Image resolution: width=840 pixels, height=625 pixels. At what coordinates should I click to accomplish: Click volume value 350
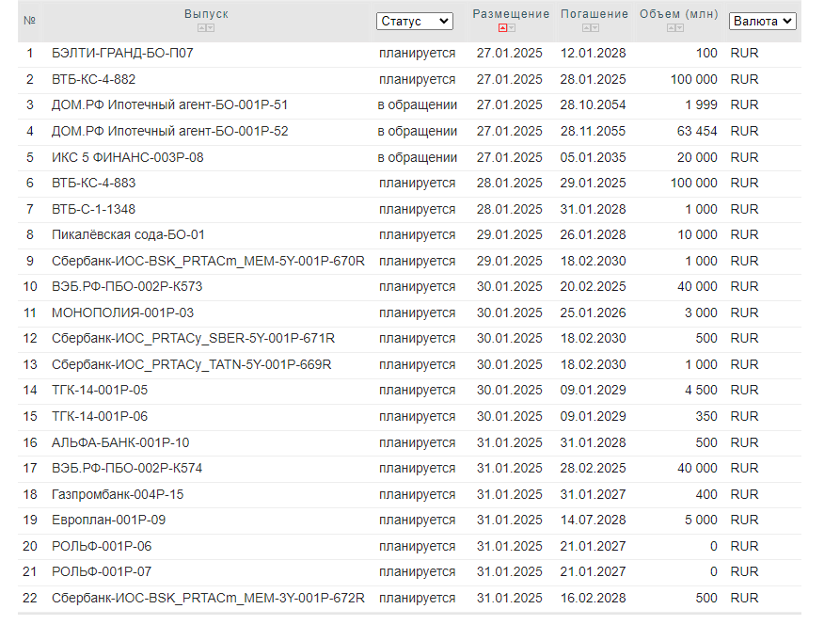[x=706, y=416]
